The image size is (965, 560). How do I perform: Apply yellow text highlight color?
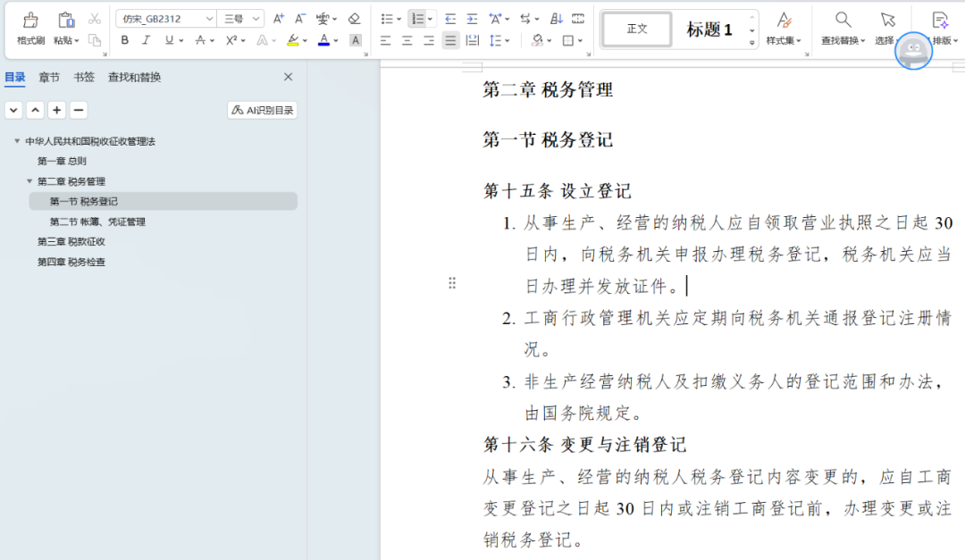tap(293, 40)
